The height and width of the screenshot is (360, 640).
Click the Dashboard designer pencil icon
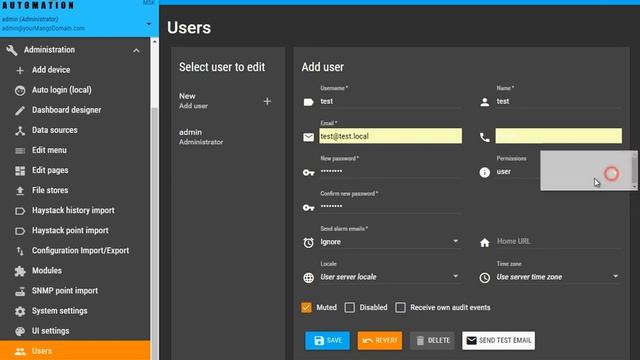20,110
